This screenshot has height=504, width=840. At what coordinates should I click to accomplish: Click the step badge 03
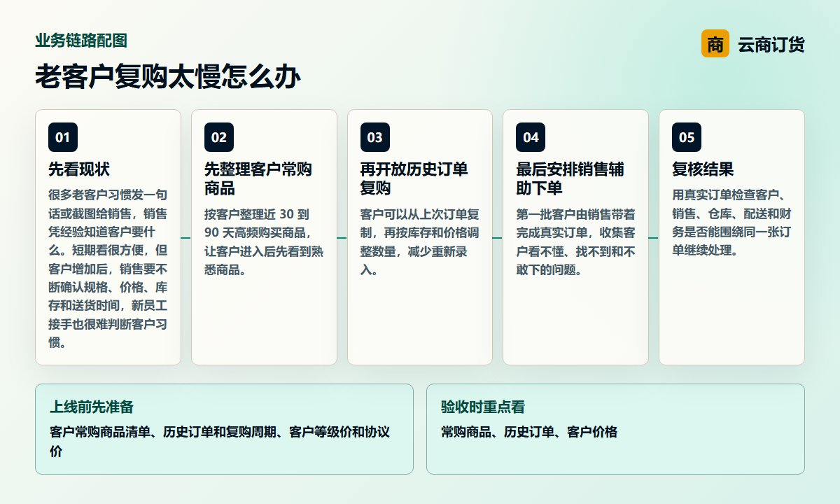click(375, 137)
